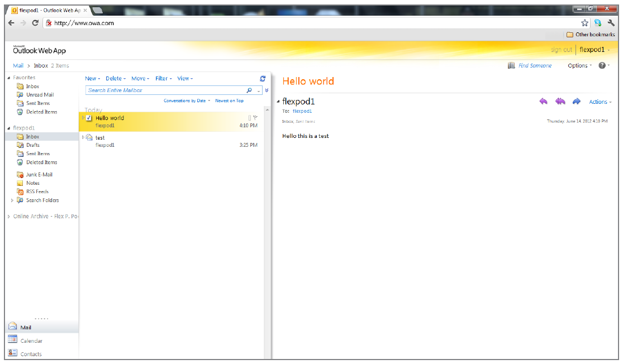Open the Help question mark icon
Image resolution: width=623 pixels, height=364 pixels.
coord(602,65)
